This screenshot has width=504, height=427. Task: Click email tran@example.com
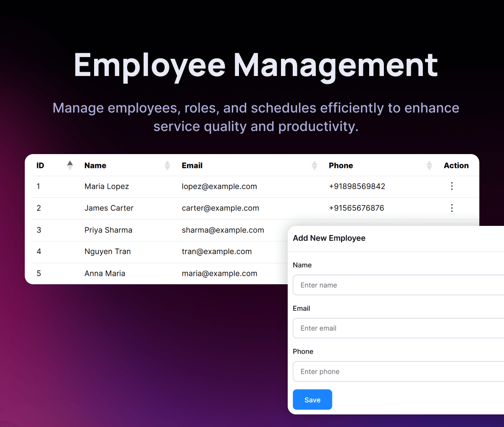point(217,251)
